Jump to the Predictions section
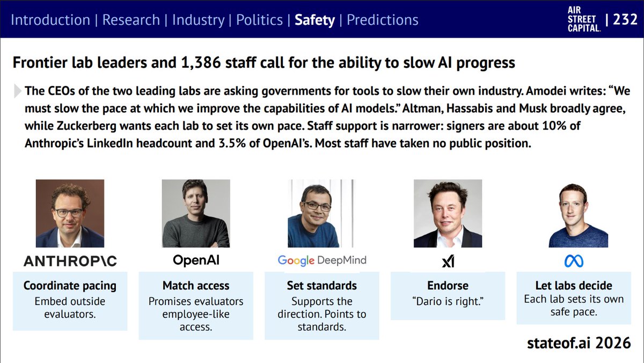Image resolution: width=644 pixels, height=363 pixels. coord(383,20)
